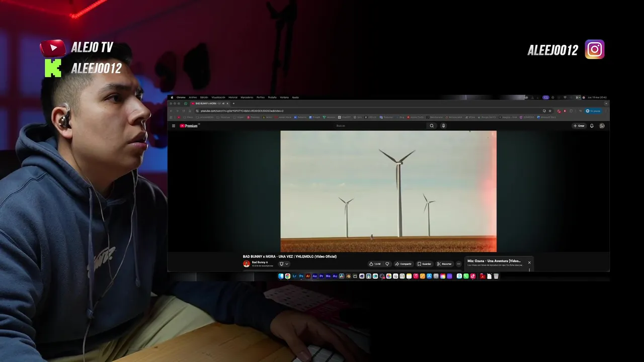644x362 pixels.
Task: Click Compartir to share the video
Action: pyautogui.click(x=404, y=264)
